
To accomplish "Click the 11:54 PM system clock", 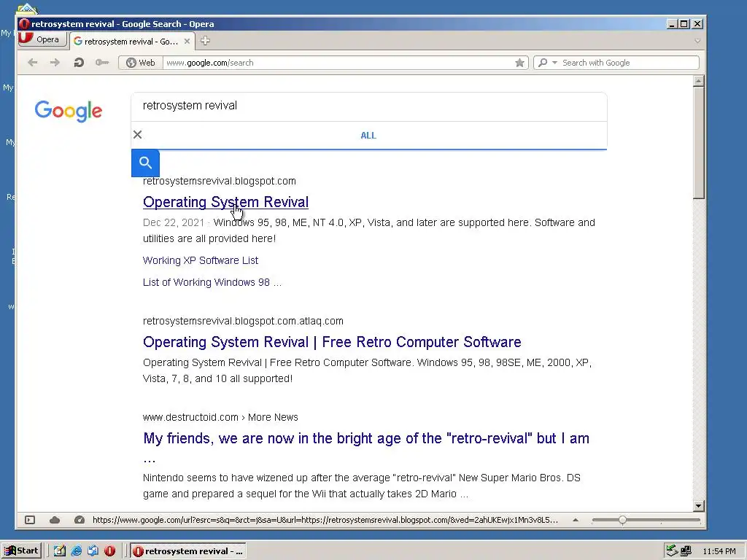I will point(719,551).
